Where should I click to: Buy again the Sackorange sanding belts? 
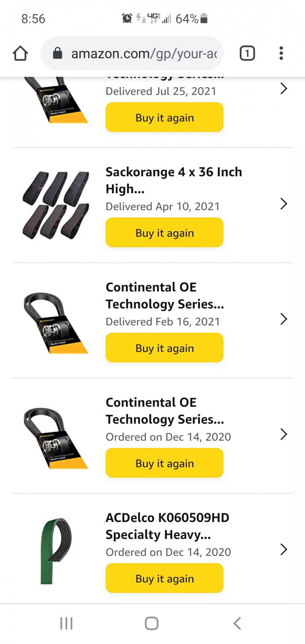pyautogui.click(x=165, y=233)
